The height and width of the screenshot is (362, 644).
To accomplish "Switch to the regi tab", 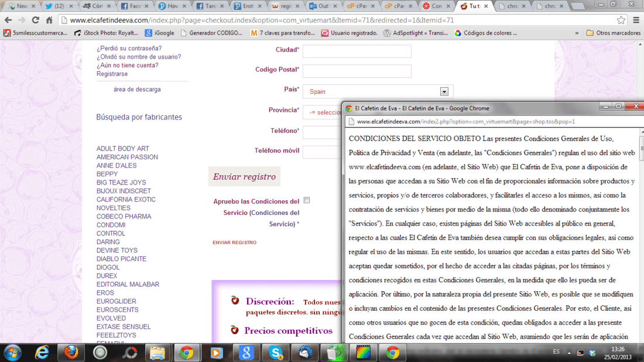I will (x=285, y=6).
